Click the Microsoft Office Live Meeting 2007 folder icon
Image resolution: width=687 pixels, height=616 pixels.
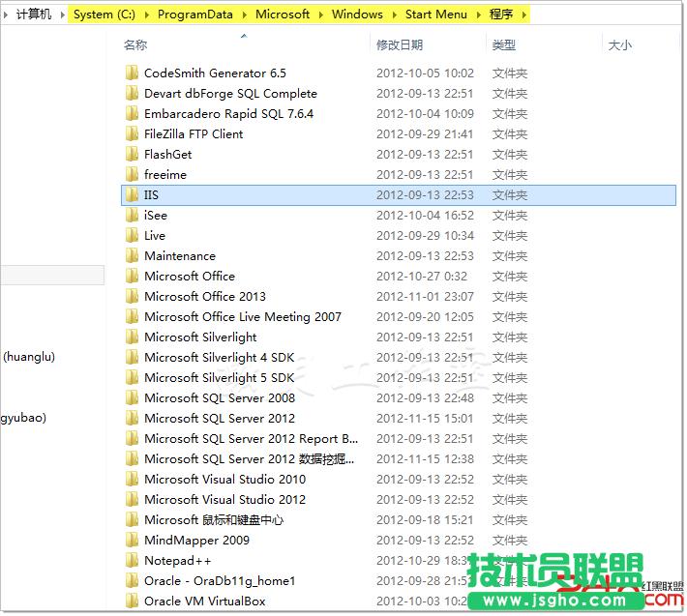click(x=132, y=316)
